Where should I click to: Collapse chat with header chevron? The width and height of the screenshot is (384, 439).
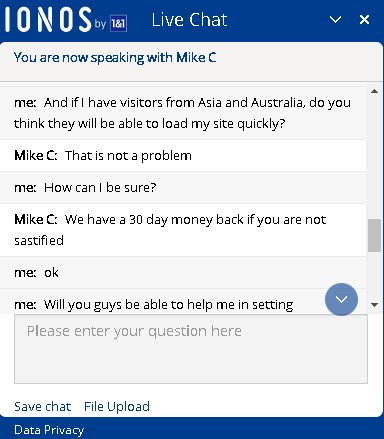tap(335, 19)
